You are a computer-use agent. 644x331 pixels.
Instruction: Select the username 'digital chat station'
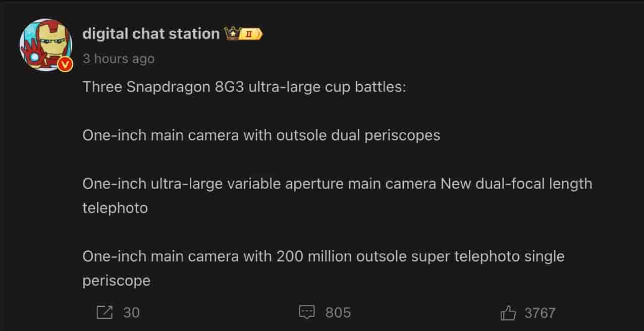point(149,33)
